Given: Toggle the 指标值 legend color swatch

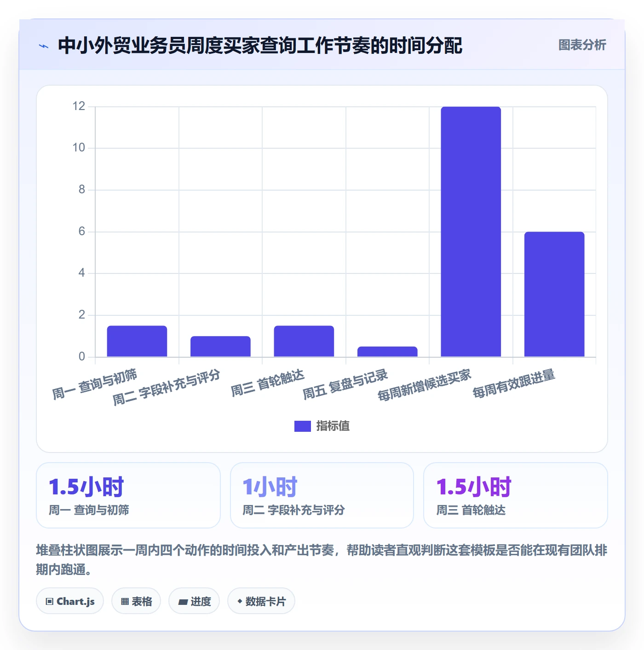Looking at the screenshot, I should (x=302, y=426).
